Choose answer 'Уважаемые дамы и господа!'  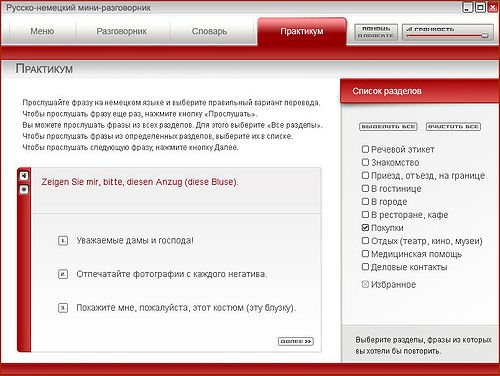(x=135, y=240)
